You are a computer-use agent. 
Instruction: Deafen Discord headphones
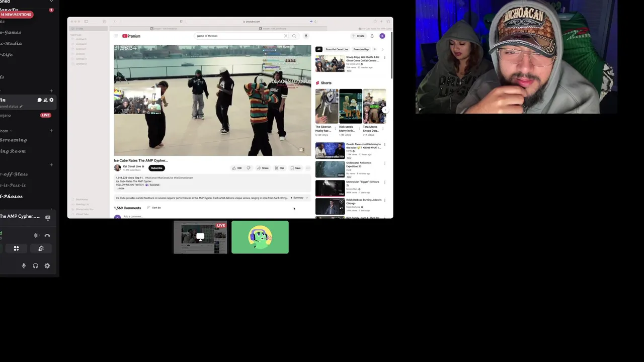coord(35,265)
